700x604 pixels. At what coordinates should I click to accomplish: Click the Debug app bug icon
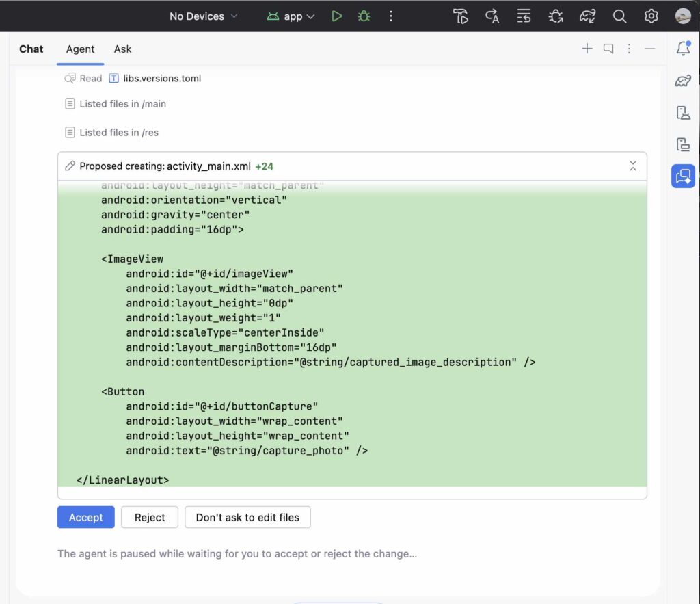point(364,16)
